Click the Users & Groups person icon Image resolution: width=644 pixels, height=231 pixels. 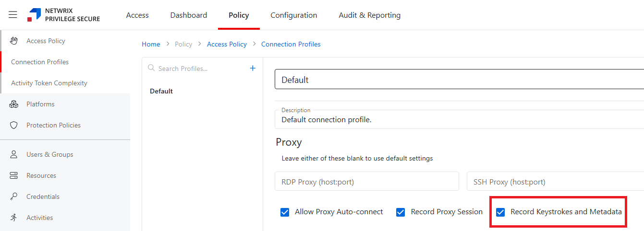point(14,154)
